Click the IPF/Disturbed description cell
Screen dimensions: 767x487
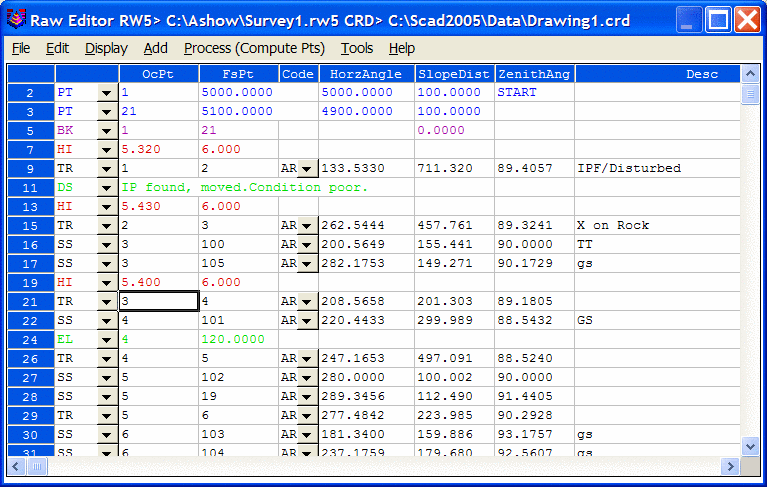point(658,169)
